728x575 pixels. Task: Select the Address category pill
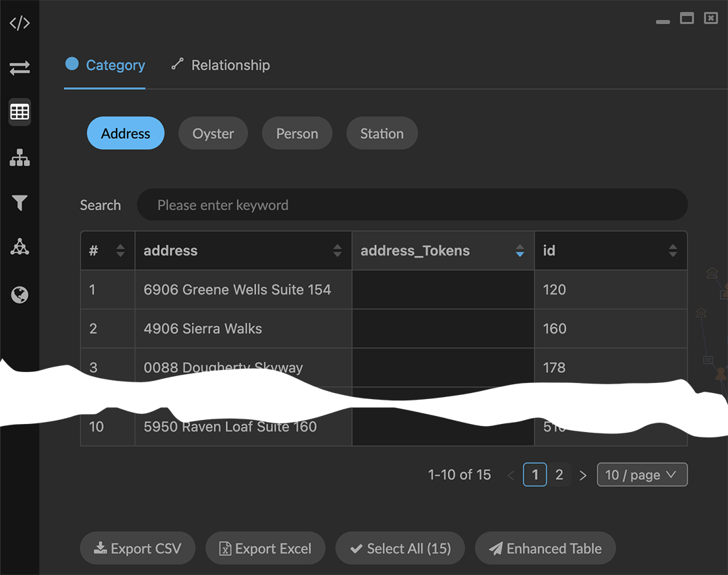[x=125, y=133]
